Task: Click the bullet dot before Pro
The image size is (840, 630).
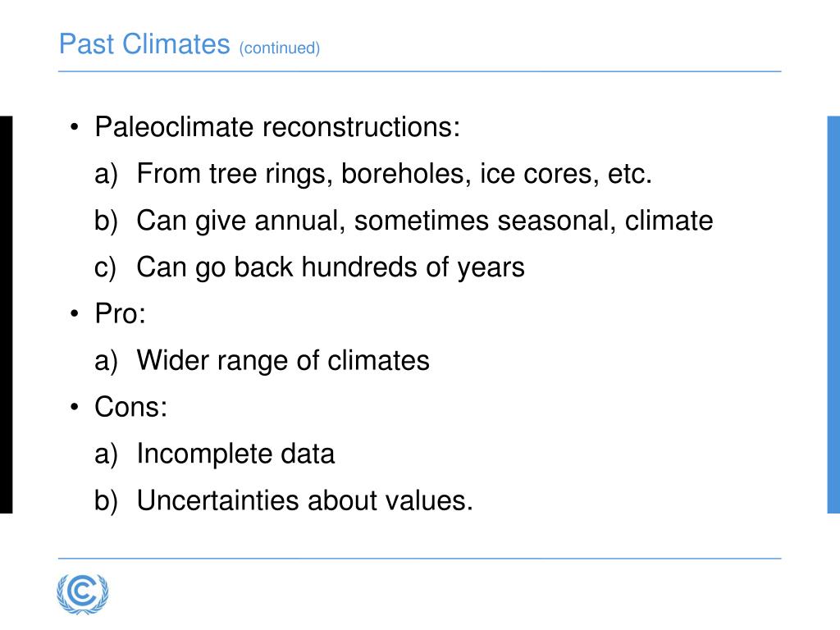Action: click(75, 314)
